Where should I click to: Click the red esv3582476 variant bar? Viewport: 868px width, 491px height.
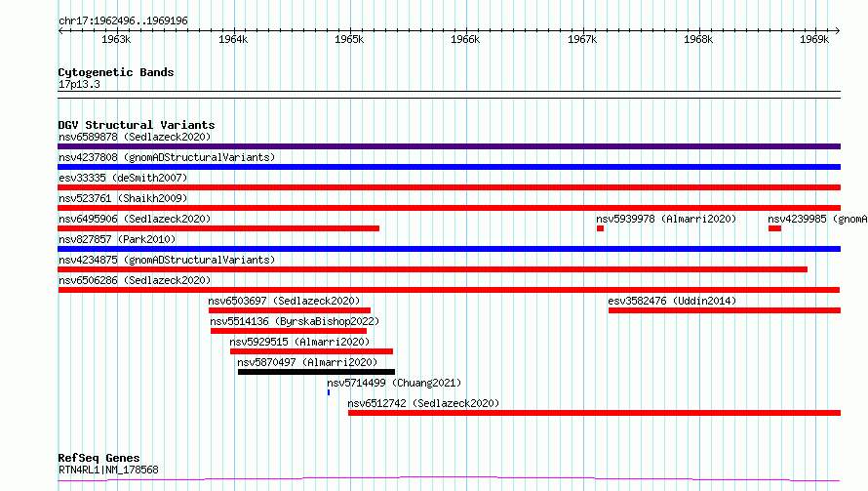click(725, 310)
